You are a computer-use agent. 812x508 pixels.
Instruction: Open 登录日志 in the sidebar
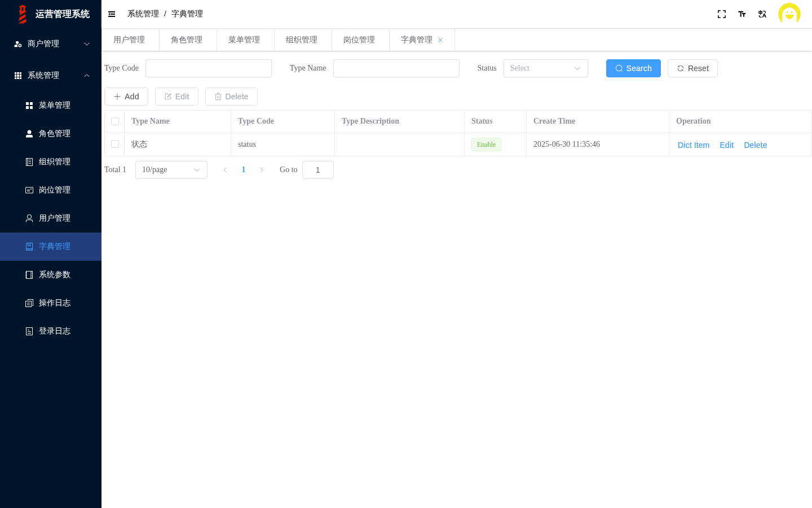tap(51, 331)
